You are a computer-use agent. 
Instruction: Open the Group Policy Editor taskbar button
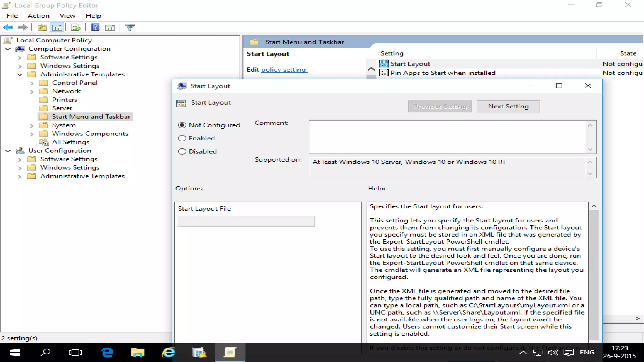click(x=230, y=353)
